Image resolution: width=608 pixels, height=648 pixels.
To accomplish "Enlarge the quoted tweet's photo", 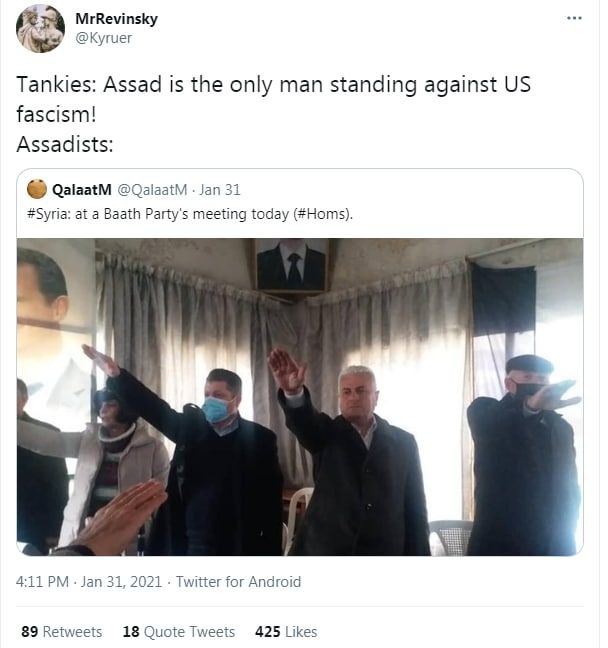I will tap(300, 397).
